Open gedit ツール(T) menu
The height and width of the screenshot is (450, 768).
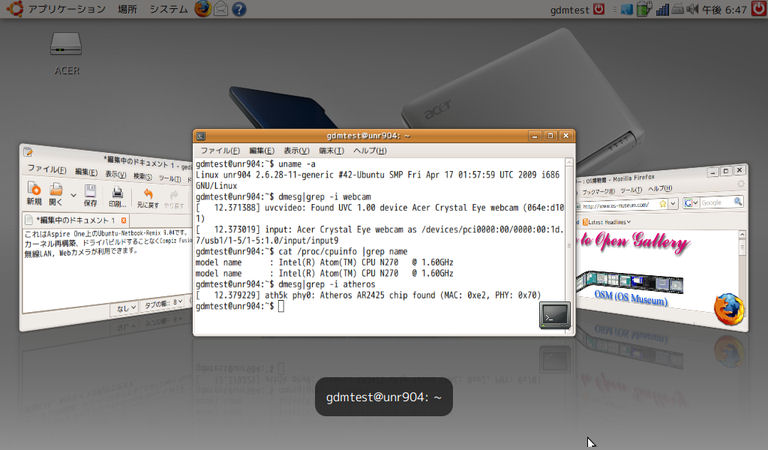pyautogui.click(x=169, y=178)
